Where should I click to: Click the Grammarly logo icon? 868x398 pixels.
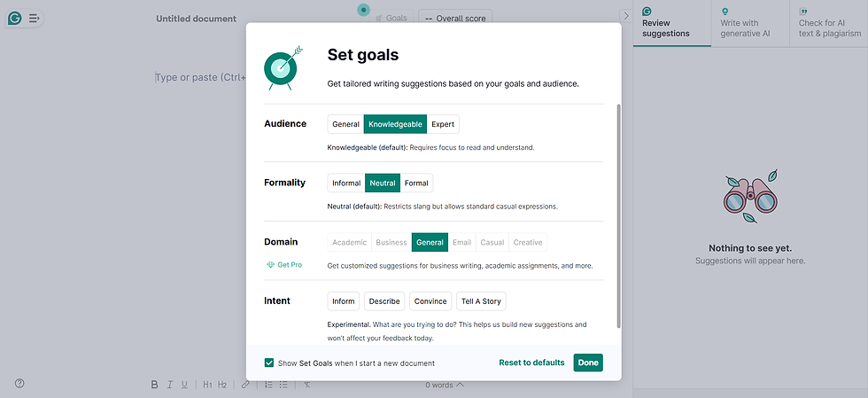(x=15, y=19)
